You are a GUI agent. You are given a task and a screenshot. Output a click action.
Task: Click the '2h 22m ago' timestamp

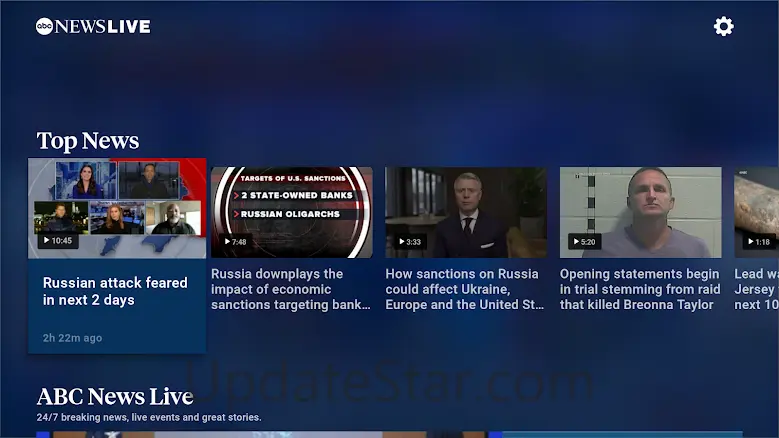click(73, 338)
